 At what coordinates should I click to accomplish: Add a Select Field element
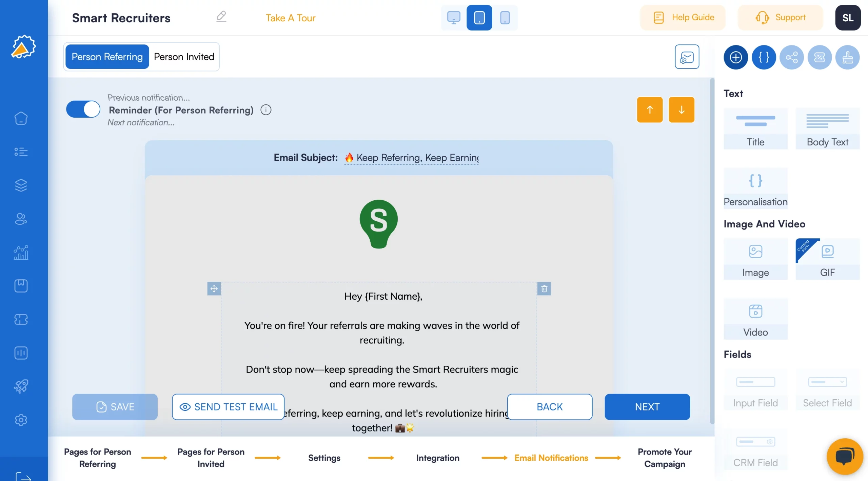coord(827,390)
